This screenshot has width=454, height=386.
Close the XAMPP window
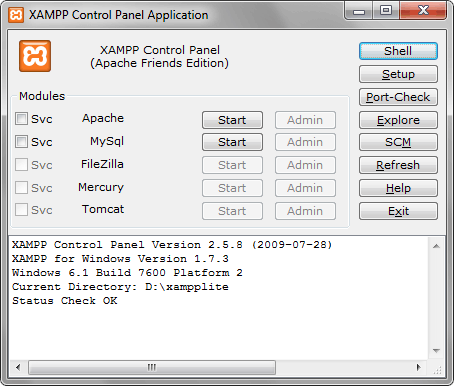423,11
